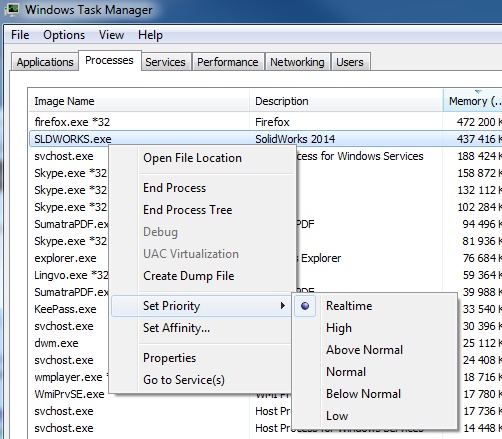Screen dimensions: 502x439
Task: Click the Firefox description cell
Action: pos(272,122)
